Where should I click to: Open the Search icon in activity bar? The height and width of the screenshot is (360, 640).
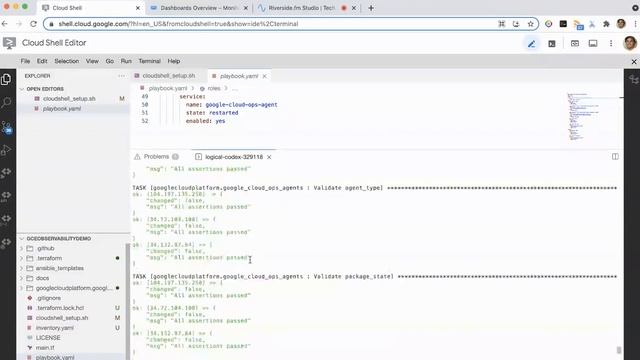coord(6,102)
